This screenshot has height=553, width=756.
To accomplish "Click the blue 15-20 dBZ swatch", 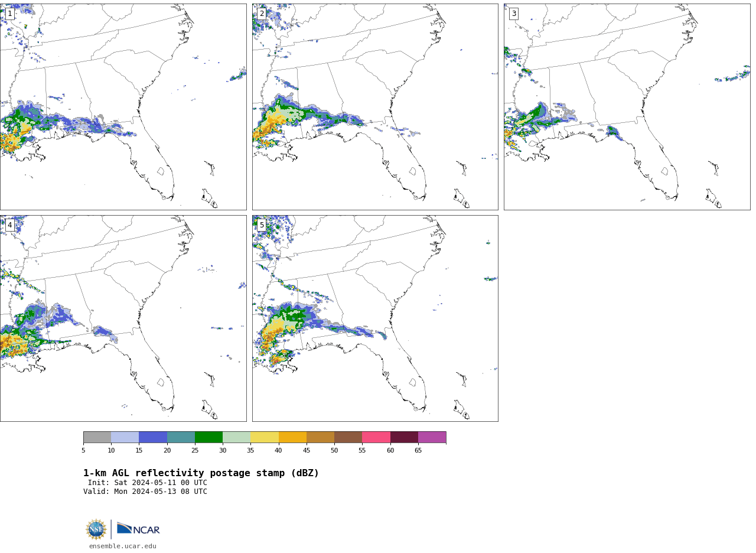I will (153, 437).
